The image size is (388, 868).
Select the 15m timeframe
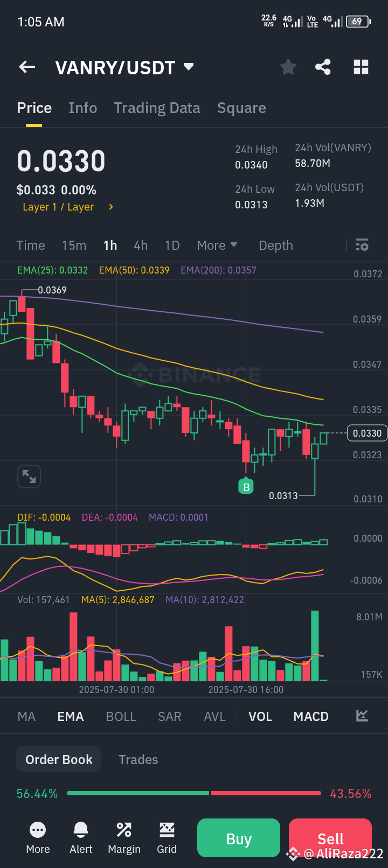tap(74, 246)
